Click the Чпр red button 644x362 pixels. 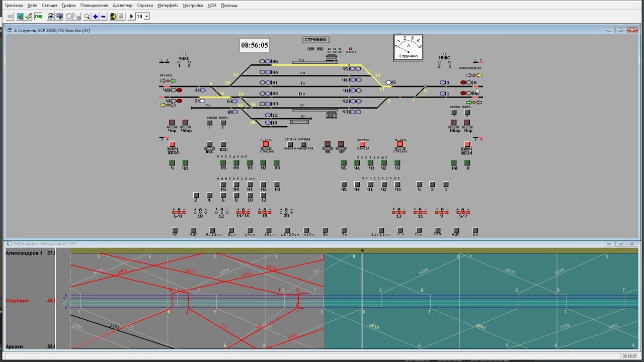(x=172, y=123)
